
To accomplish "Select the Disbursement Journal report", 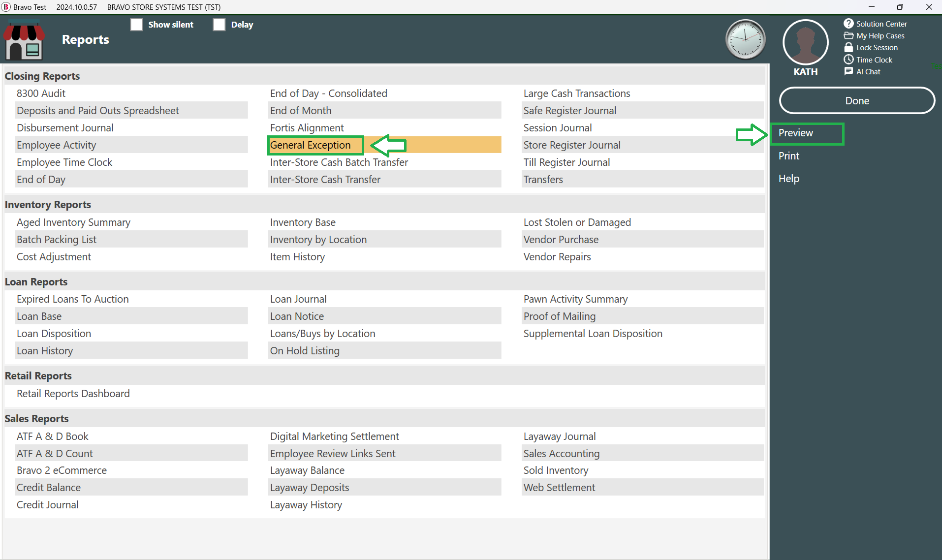I will pyautogui.click(x=131, y=127).
